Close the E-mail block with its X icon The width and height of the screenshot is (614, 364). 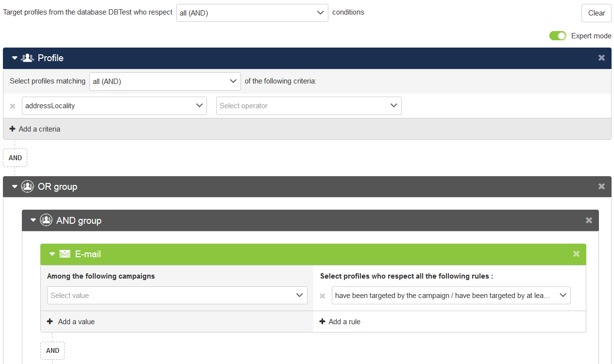coord(576,254)
